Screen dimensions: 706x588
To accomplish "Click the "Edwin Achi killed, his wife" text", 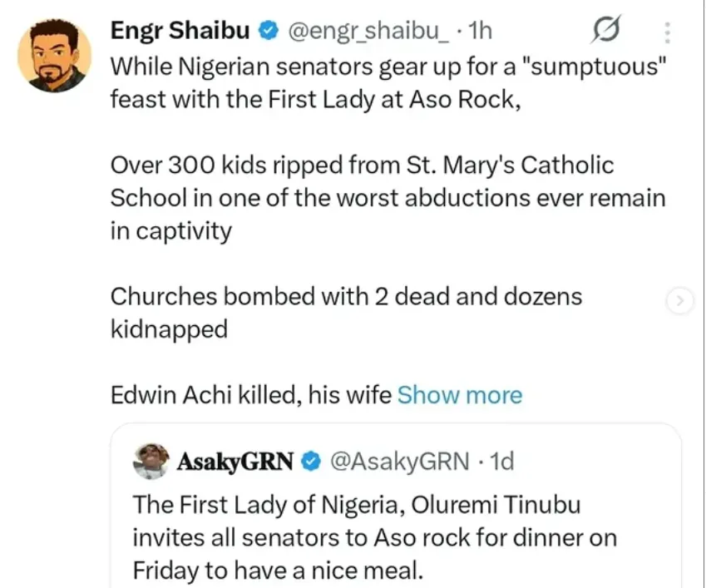I will [250, 395].
